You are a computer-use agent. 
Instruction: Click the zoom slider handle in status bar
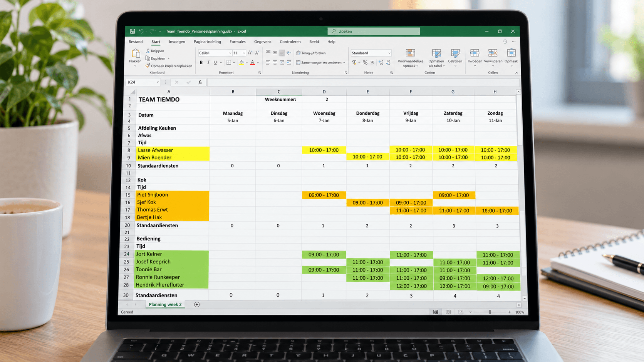coord(490,312)
